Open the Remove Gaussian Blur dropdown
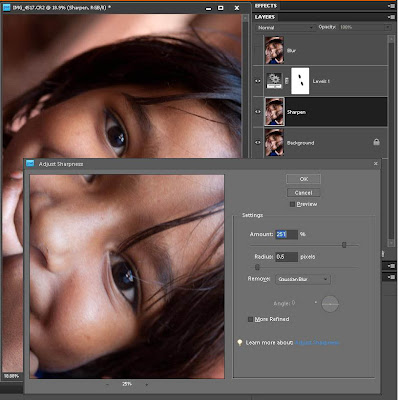 pyautogui.click(x=303, y=279)
